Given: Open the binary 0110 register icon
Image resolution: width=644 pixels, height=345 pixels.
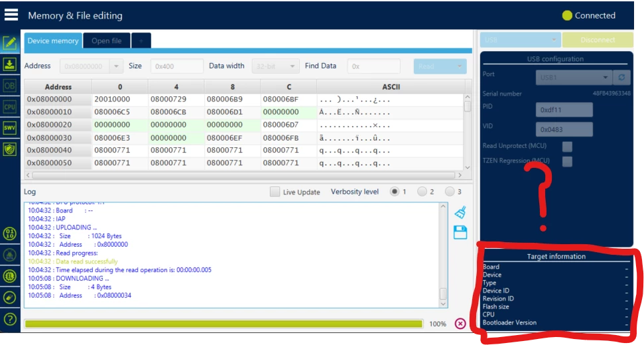Looking at the screenshot, I should point(10,234).
